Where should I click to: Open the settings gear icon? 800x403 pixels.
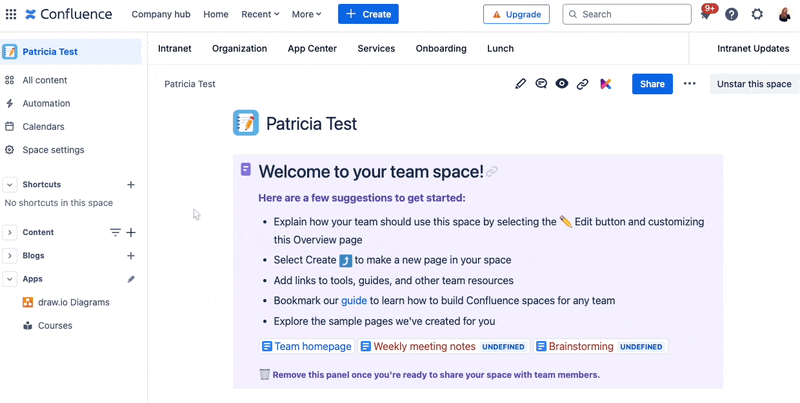(757, 14)
